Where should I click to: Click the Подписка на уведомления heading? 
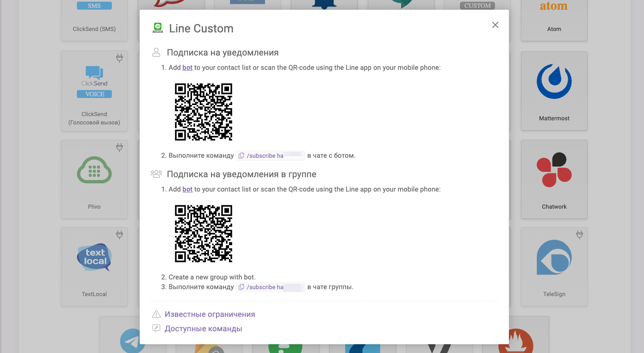(x=223, y=53)
